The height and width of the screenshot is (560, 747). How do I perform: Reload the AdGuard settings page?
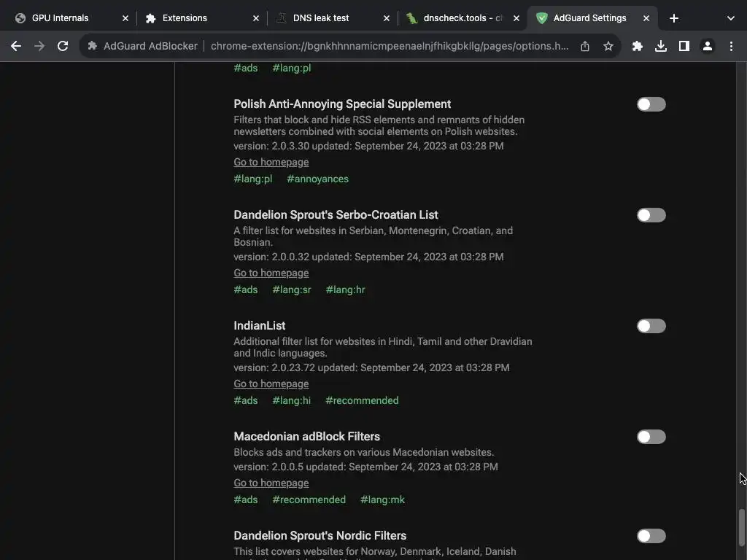pyautogui.click(x=63, y=46)
